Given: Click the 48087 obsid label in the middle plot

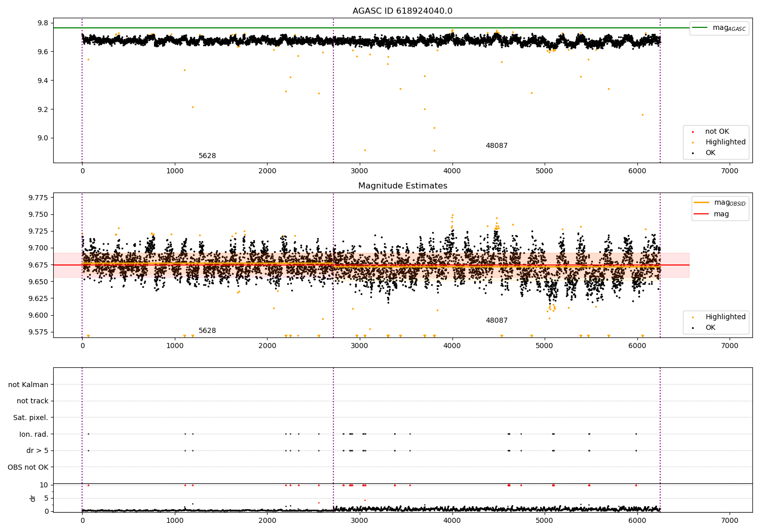Looking at the screenshot, I should [x=497, y=321].
